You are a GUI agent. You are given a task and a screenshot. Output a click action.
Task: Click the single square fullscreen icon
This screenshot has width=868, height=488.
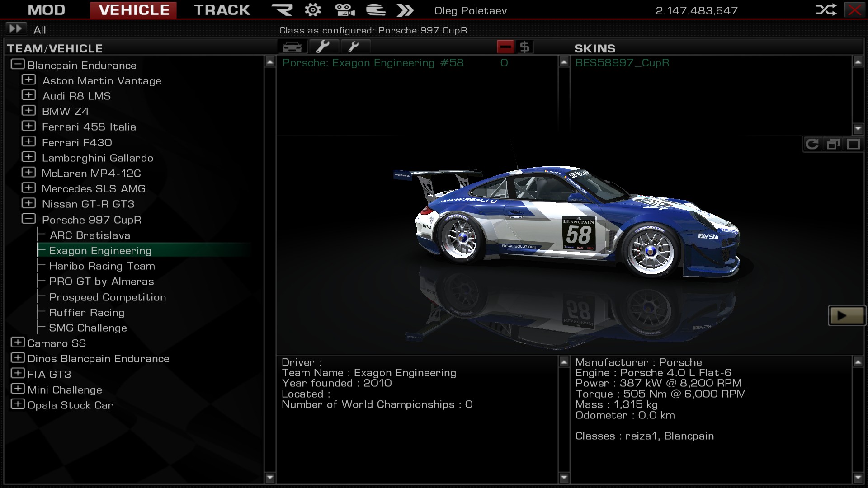pos(854,144)
